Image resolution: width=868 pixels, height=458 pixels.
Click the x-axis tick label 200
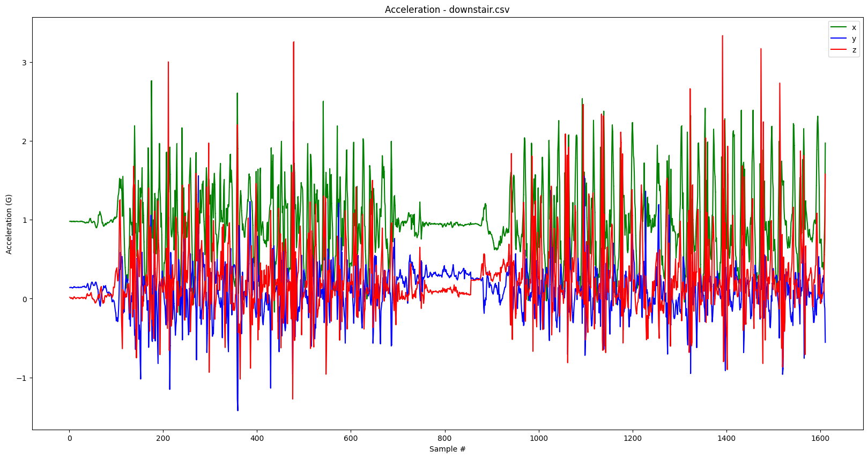[163, 438]
